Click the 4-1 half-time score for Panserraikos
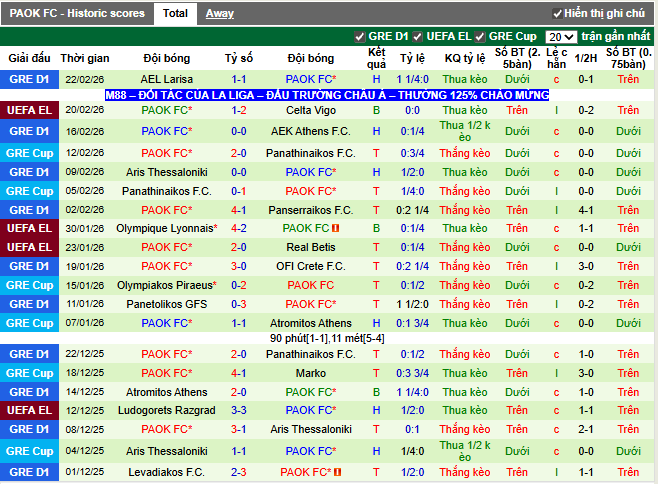Image resolution: width=658 pixels, height=484 pixels. click(586, 210)
